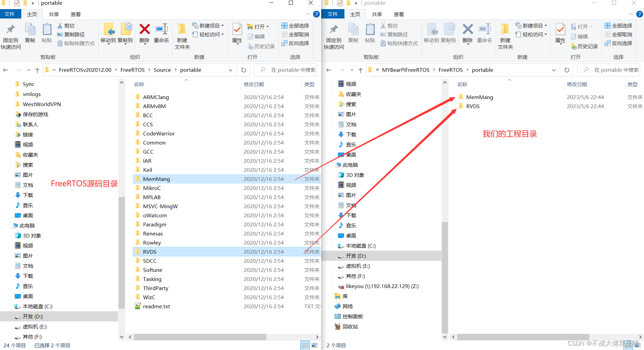Click left window horizontal scrollbar thumb
The width and height of the screenshot is (644, 350).
200,337
